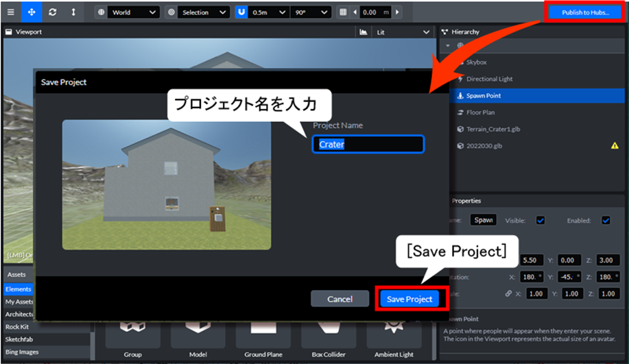629x364 pixels.
Task: Open the Selection pivot dropdown
Action: tap(203, 12)
